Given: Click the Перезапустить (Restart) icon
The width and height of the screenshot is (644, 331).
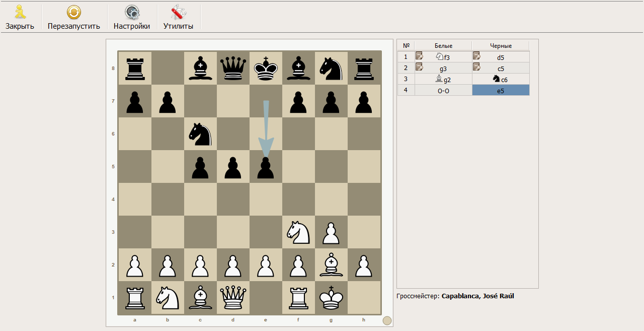Looking at the screenshot, I should coord(74,13).
